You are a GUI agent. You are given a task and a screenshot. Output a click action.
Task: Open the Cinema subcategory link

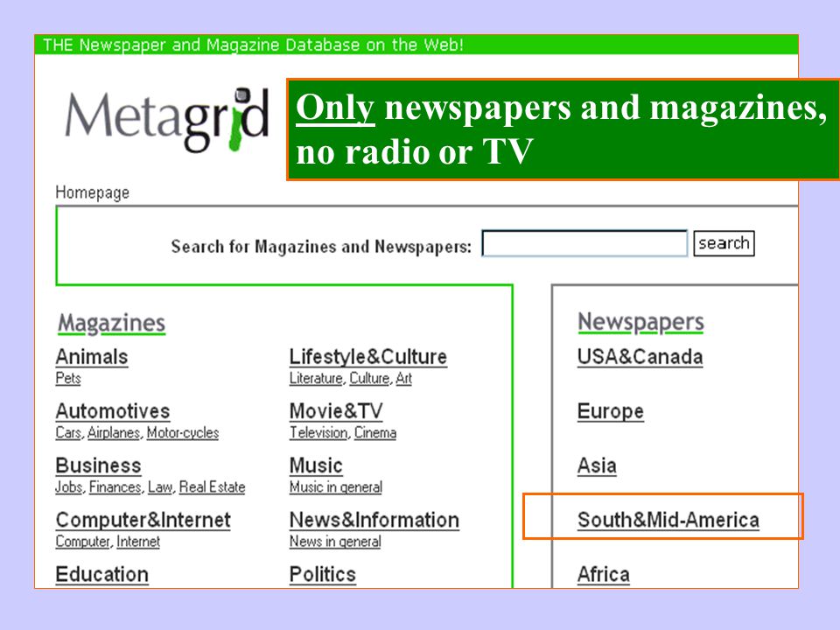click(x=375, y=433)
